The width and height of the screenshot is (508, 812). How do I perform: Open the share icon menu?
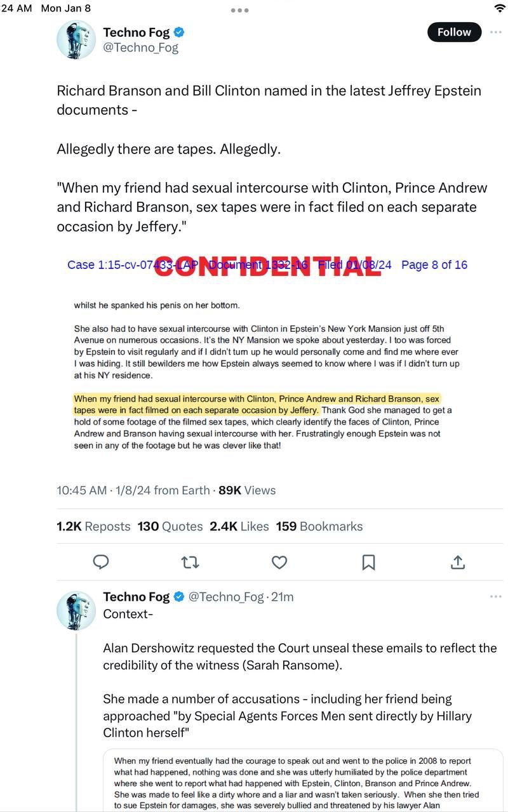pyautogui.click(x=458, y=562)
